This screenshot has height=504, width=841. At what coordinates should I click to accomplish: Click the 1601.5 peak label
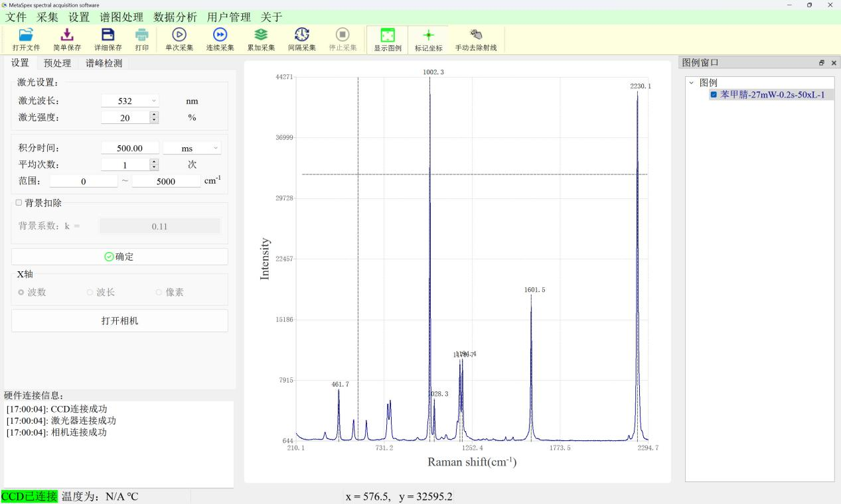pos(534,290)
